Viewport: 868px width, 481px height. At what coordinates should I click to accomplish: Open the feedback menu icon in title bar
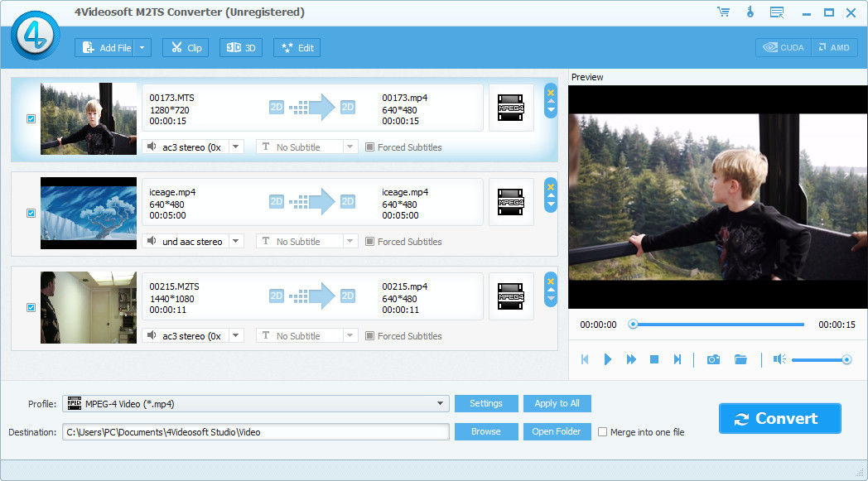pos(777,12)
